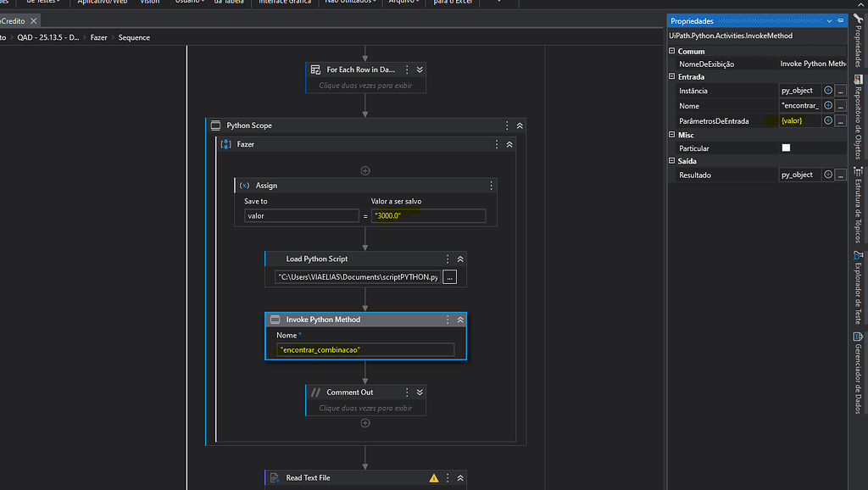Open the Resultado expression editor ellipsis
Screen dimensions: 868x490
tap(841, 175)
